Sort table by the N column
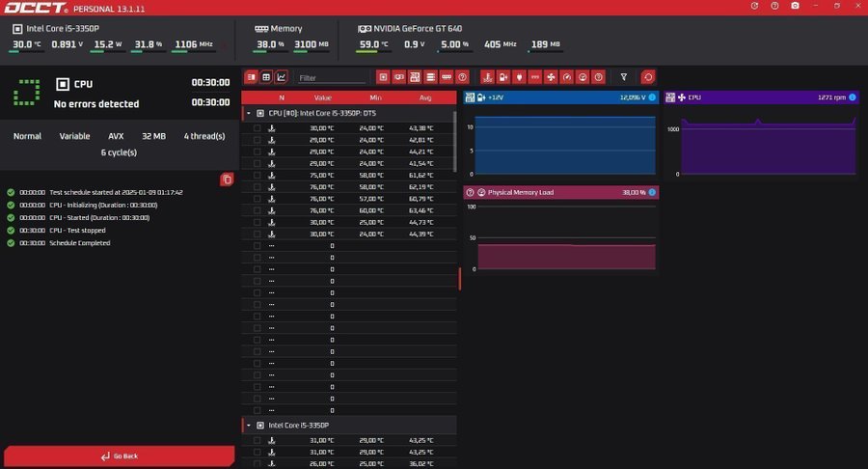868x469 pixels. (x=282, y=97)
